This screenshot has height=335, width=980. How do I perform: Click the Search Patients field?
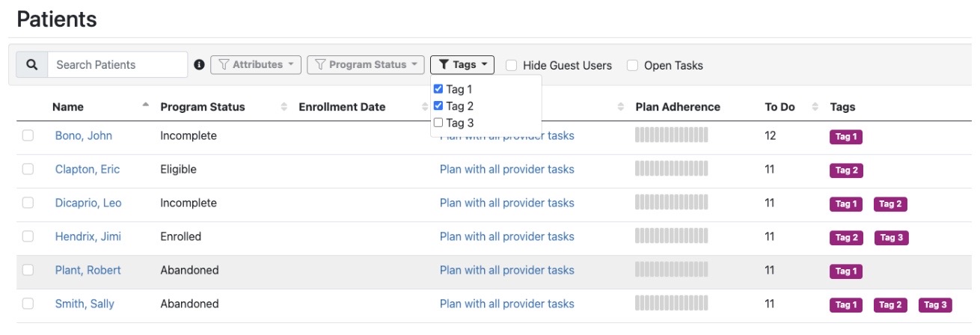117,65
